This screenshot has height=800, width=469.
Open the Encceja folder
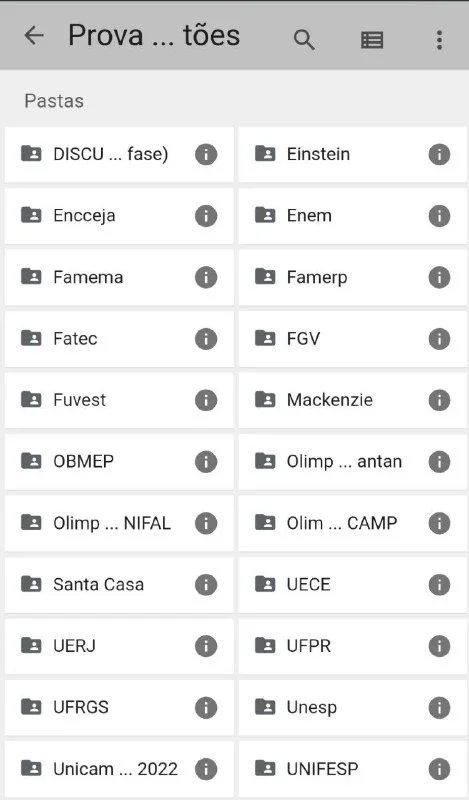pos(119,216)
